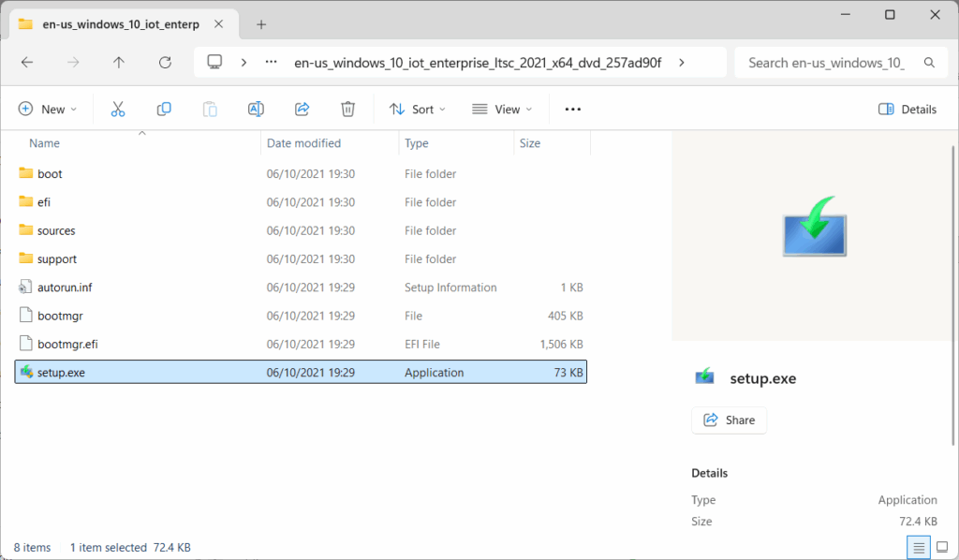Click the setup.exe application icon in file list
The image size is (959, 560).
pos(25,372)
